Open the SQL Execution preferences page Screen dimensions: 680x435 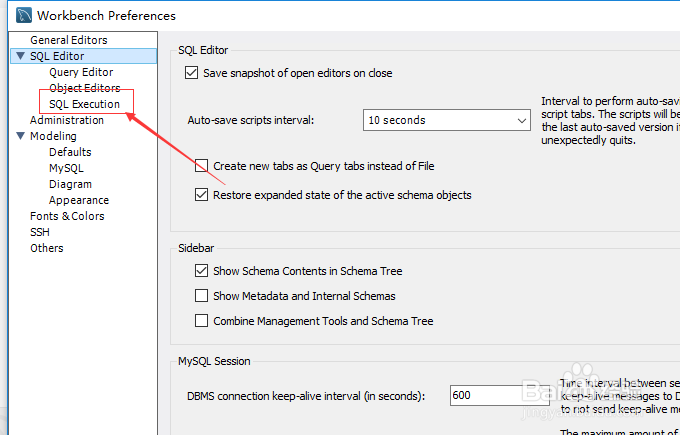click(x=84, y=104)
